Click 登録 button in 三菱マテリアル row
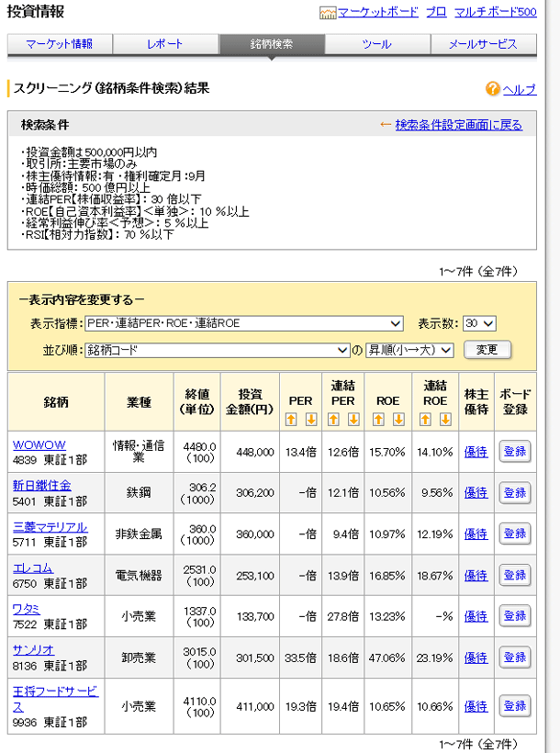Screen dimensions: 560x753 click(515, 534)
